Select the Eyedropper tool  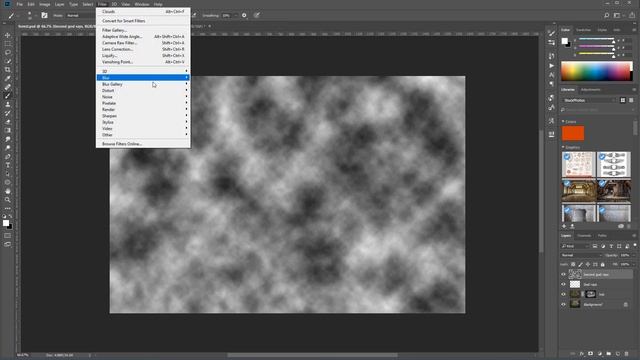point(7,78)
